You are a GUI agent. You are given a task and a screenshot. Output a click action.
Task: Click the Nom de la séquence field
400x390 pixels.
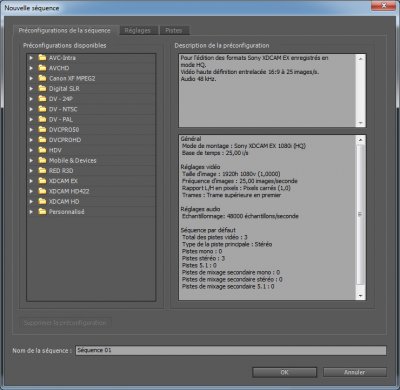[231, 350]
